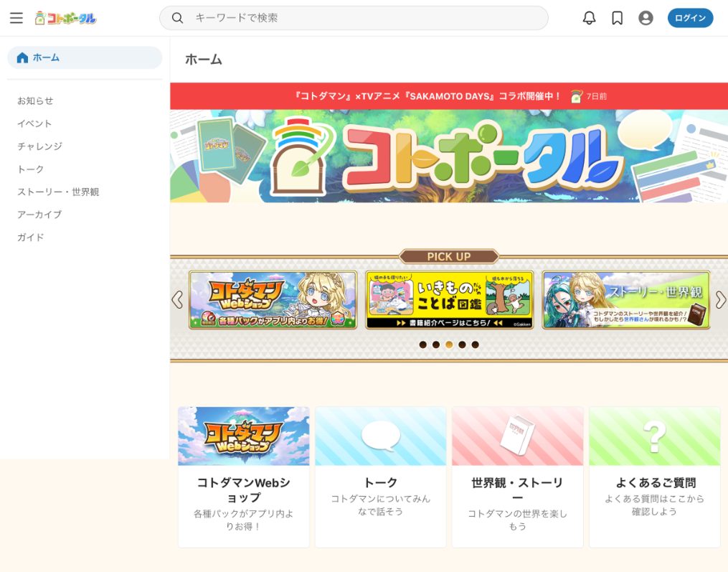
Task: Open アーカイブ in the sidebar
Action: point(39,215)
